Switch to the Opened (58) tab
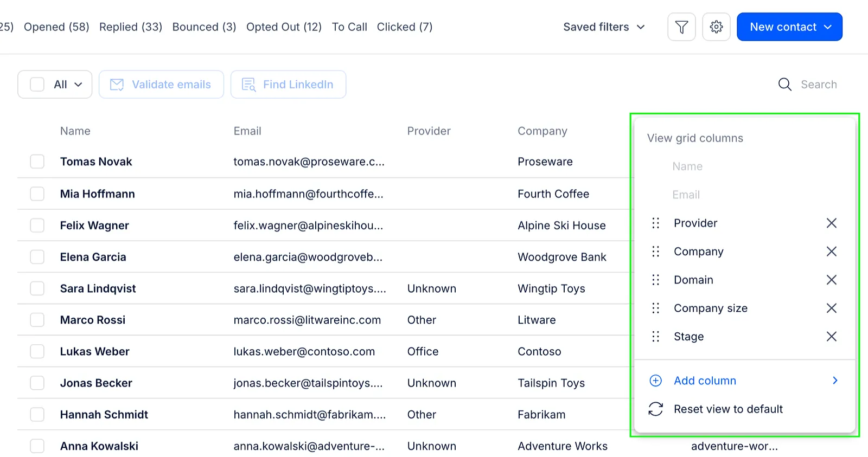Image resolution: width=868 pixels, height=457 pixels. pyautogui.click(x=56, y=27)
